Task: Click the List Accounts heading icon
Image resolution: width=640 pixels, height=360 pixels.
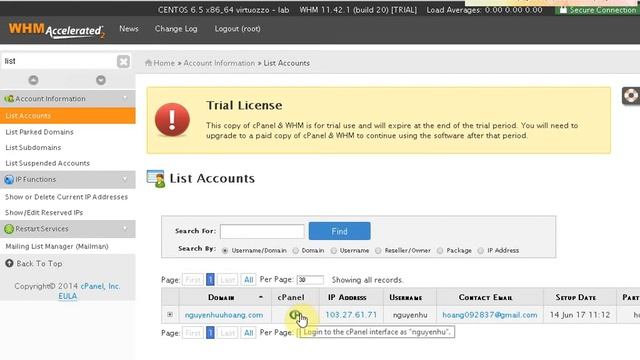Action: tap(156, 179)
